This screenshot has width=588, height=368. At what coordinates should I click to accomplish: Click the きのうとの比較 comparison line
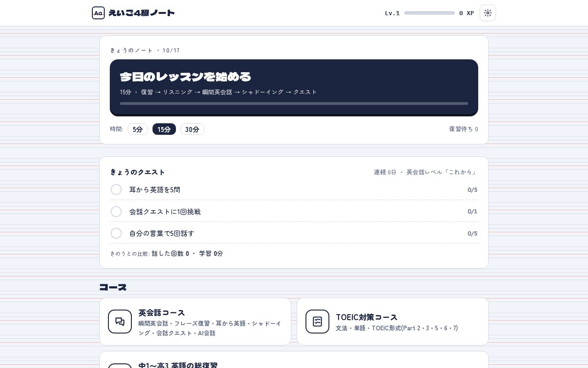pyautogui.click(x=166, y=253)
